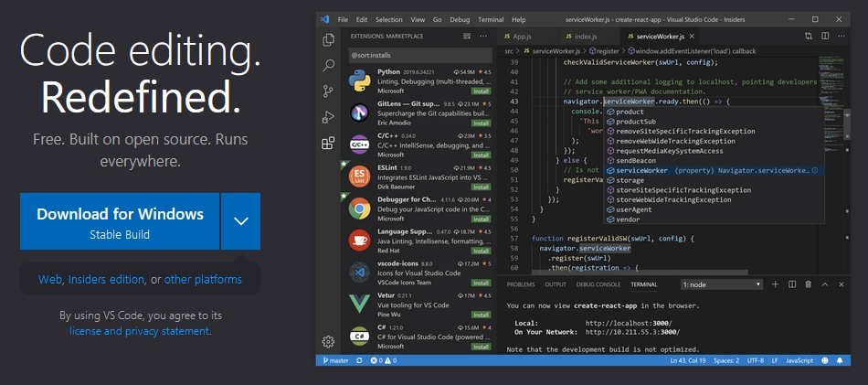This screenshot has width=868, height=385.
Task: Maximize the panel using the up chevron
Action: coord(825,284)
